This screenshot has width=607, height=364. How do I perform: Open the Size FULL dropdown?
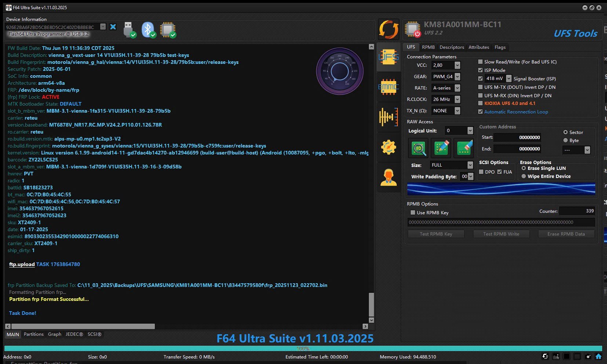[x=470, y=165]
